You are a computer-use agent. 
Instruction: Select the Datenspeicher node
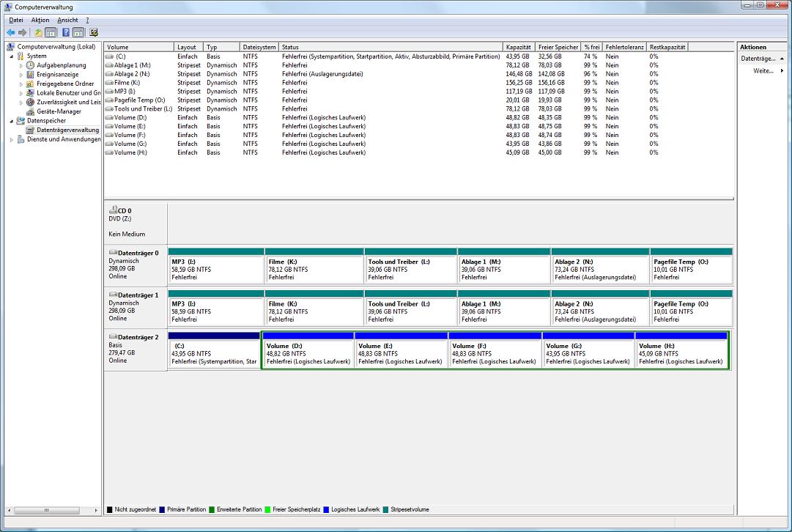click(x=46, y=121)
